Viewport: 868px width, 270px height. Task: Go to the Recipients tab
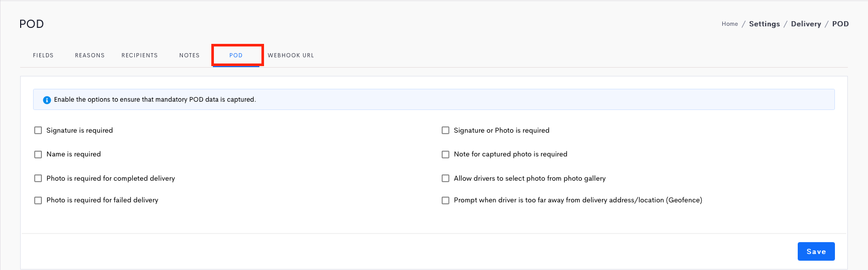tap(139, 55)
